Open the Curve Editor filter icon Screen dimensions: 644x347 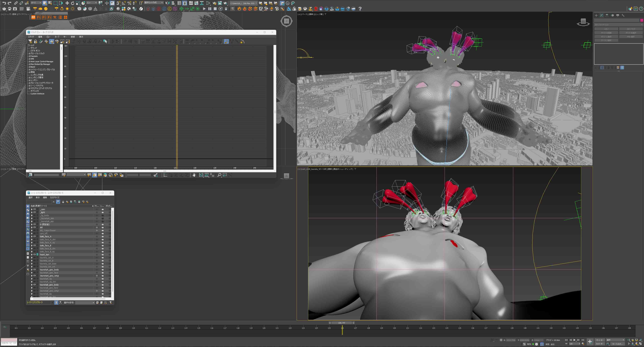pyautogui.click(x=30, y=42)
